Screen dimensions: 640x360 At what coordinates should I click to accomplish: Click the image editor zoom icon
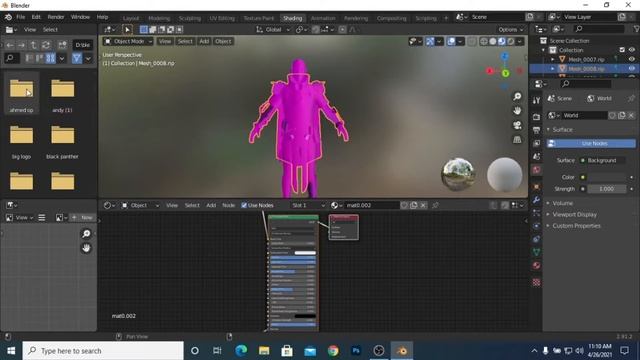(86, 233)
